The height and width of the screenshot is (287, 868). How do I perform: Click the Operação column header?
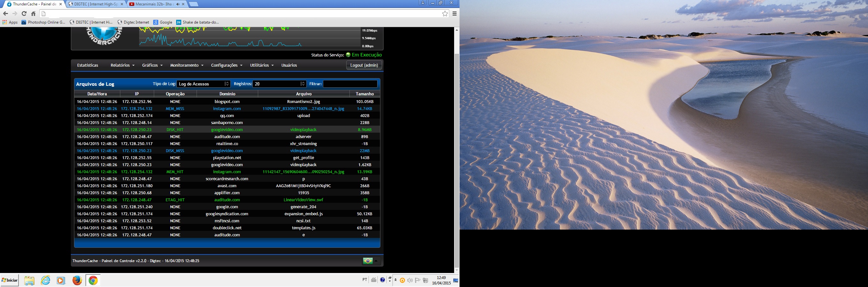point(175,94)
